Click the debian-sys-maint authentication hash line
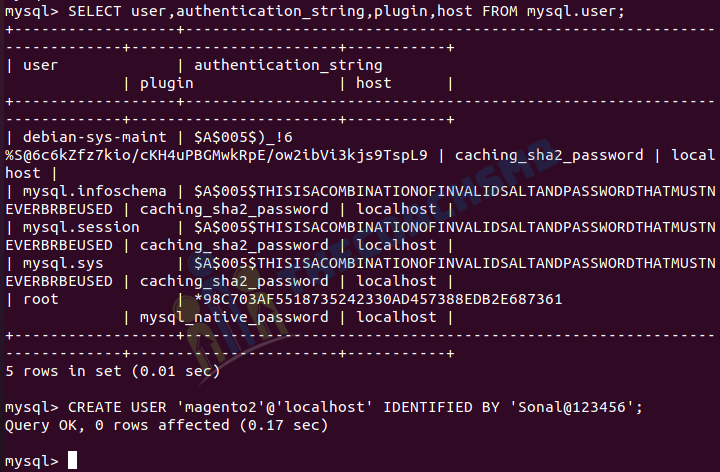The height and width of the screenshot is (472, 720). (216, 156)
